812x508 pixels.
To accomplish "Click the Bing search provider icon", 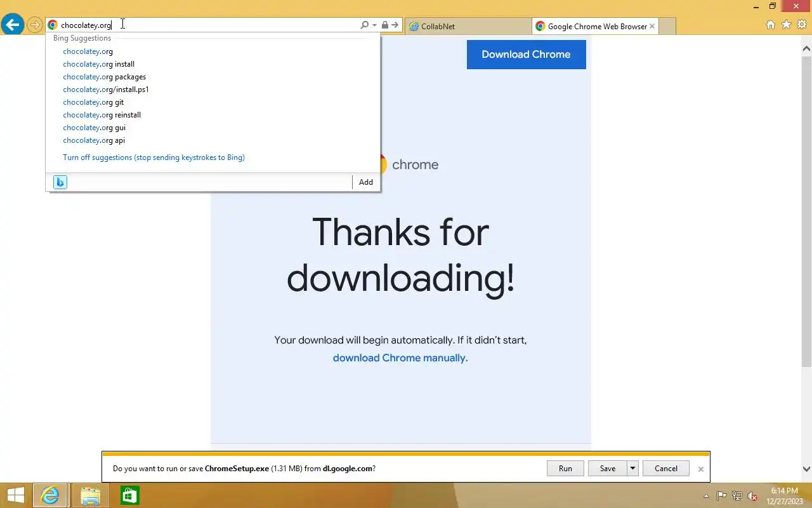I will click(x=60, y=182).
